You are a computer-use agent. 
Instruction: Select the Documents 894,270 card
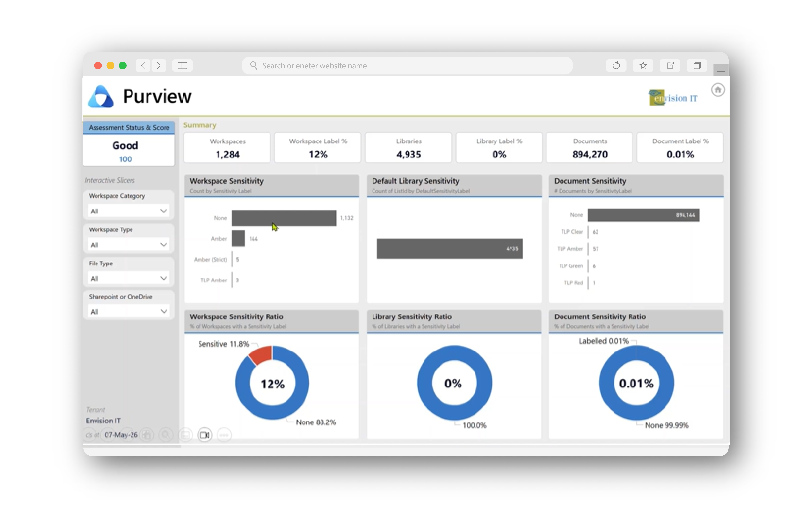[x=590, y=148]
